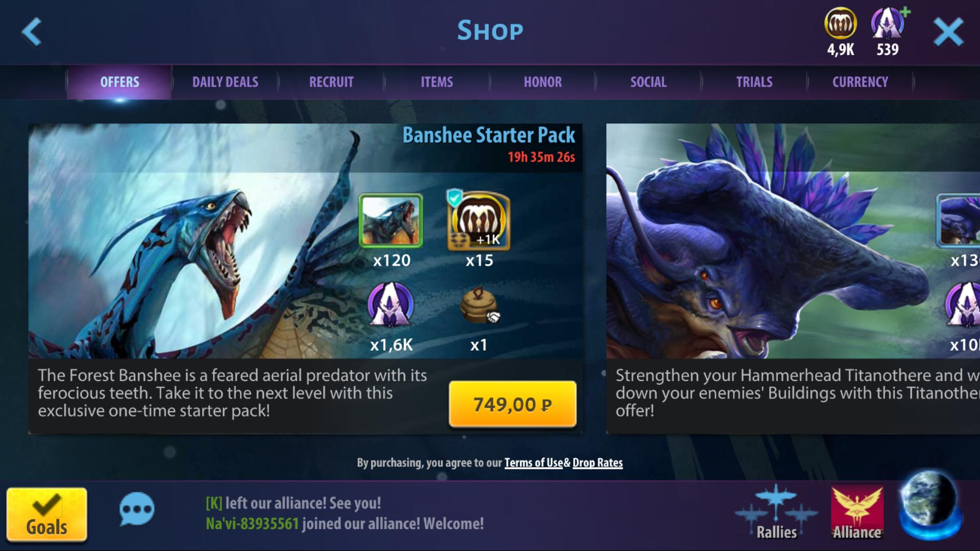Close the Shop with the X icon
980x551 pixels.
948,32
